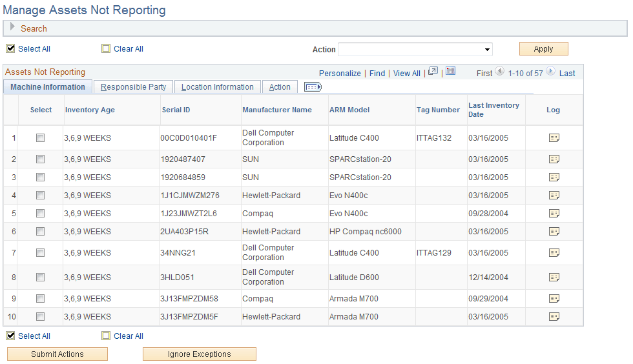Click the date 12/14/2004 cell

pos(488,278)
